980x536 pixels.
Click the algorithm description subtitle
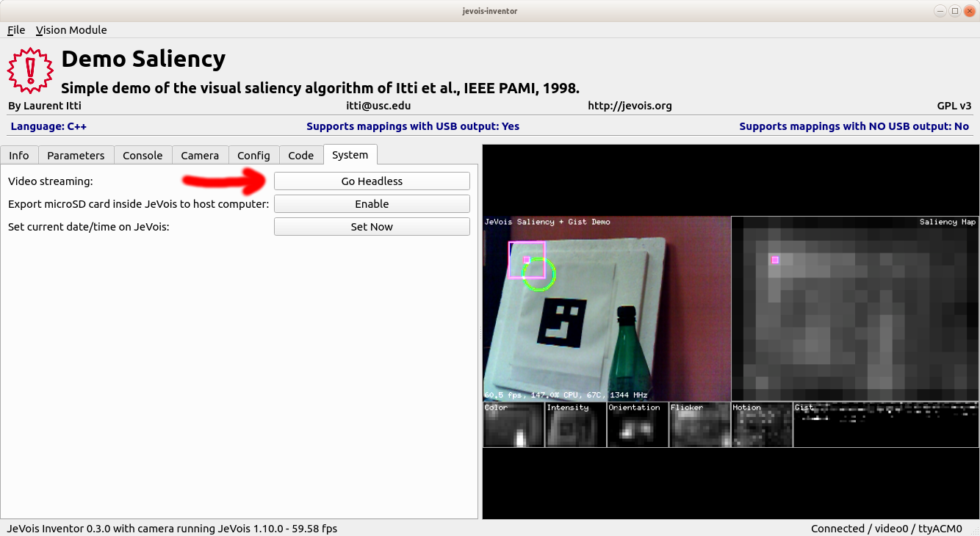pos(320,88)
